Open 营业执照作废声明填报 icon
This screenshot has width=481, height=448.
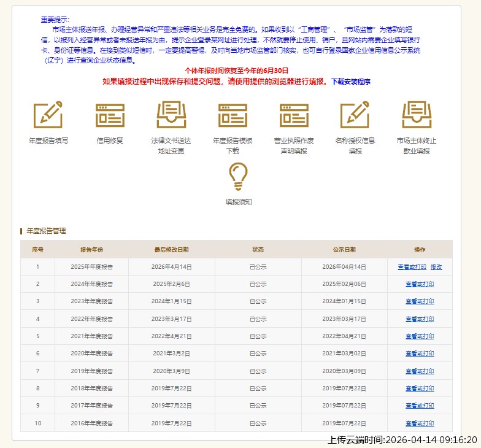(294, 115)
